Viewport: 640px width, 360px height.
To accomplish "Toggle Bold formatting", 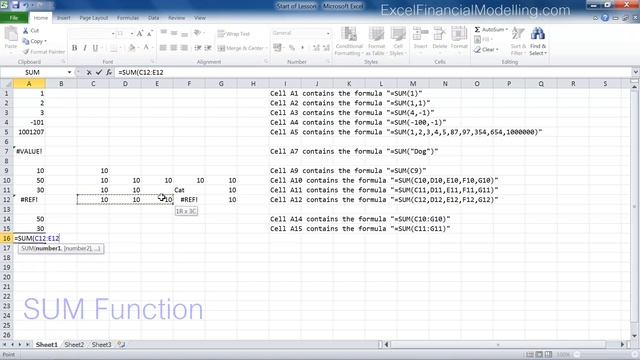I will click(x=74, y=48).
